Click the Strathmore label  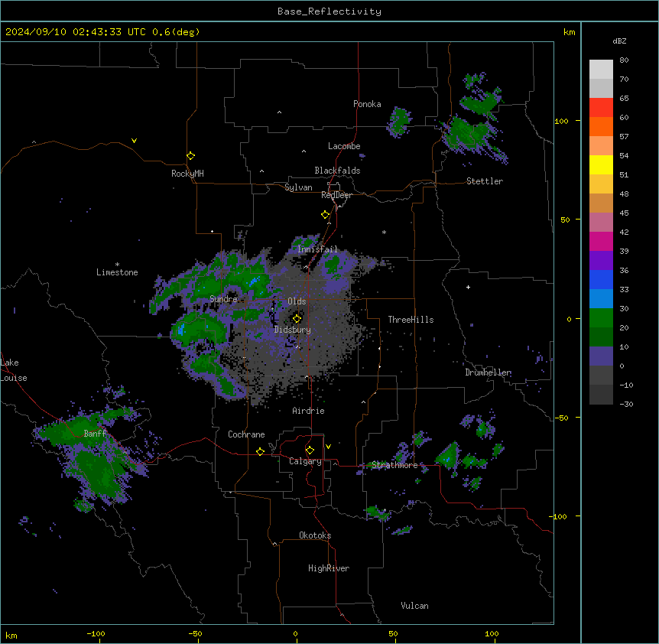coord(394,465)
